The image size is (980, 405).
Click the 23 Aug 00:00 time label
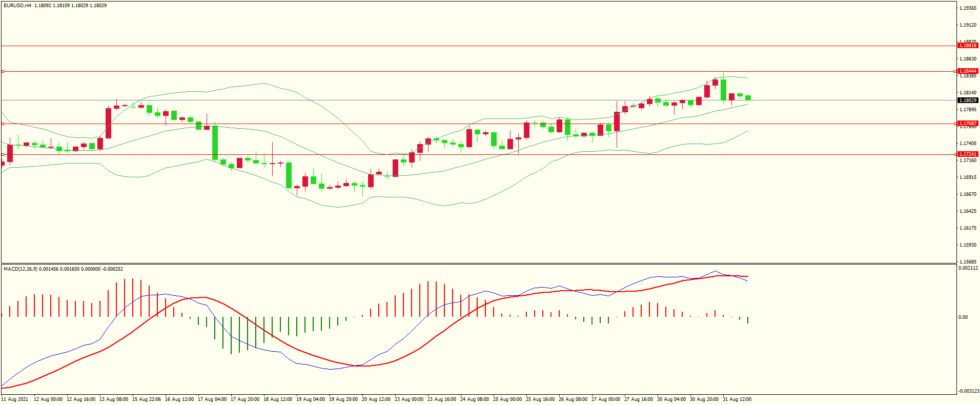(x=409, y=399)
